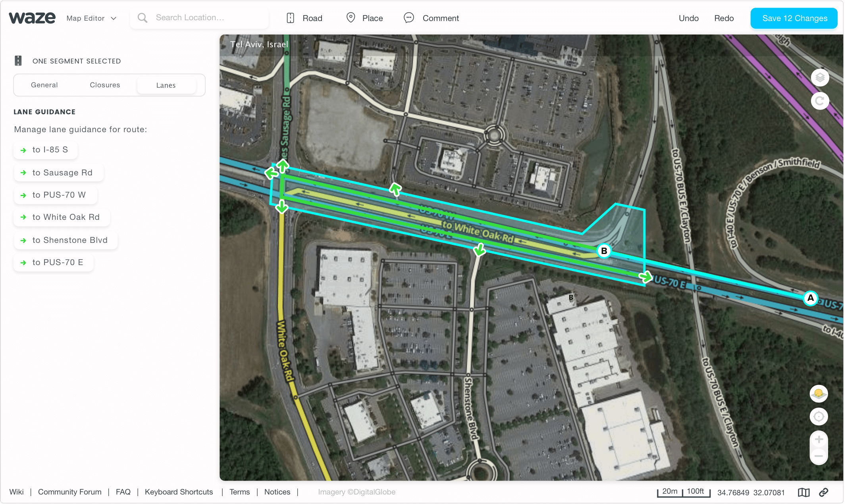This screenshot has width=867, height=504.
Task: Select the Road tool
Action: pyautogui.click(x=304, y=18)
